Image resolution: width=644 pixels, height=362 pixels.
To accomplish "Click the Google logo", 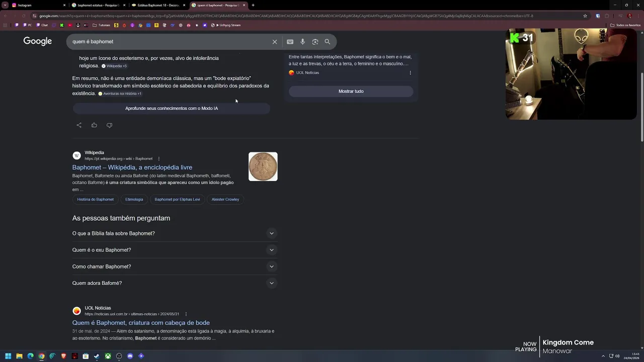I will [x=38, y=41].
